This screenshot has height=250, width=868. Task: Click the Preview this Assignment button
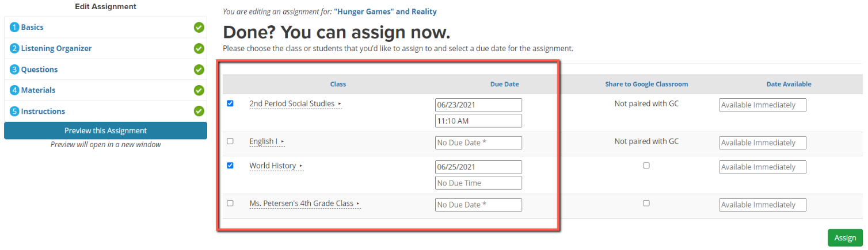[x=105, y=130]
